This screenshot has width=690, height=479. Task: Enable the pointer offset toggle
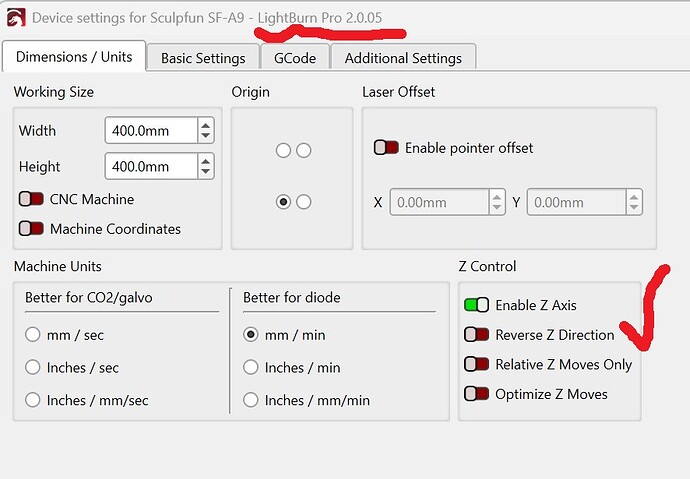pyautogui.click(x=386, y=147)
